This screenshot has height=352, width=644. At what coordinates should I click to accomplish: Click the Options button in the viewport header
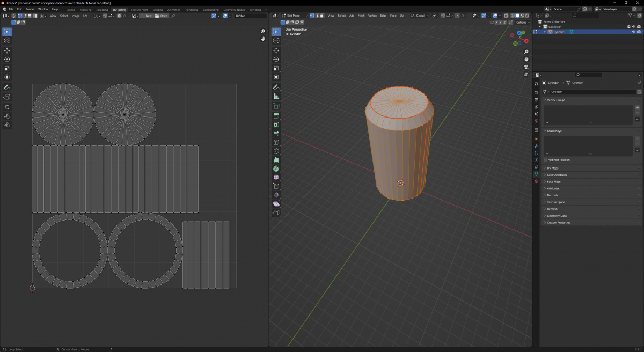pos(522,23)
